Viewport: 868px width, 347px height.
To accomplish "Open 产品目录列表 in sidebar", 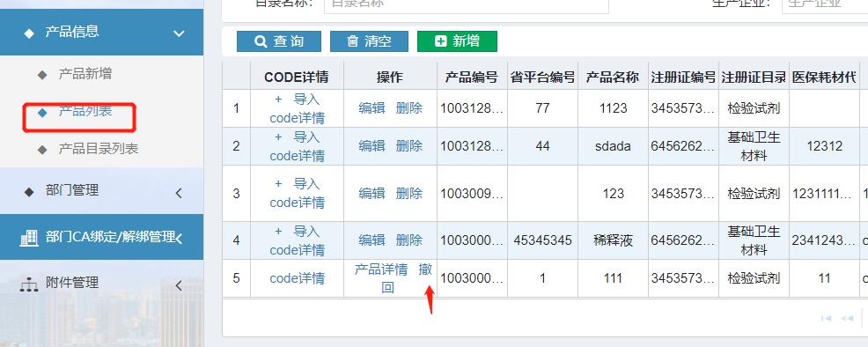I will (x=99, y=149).
